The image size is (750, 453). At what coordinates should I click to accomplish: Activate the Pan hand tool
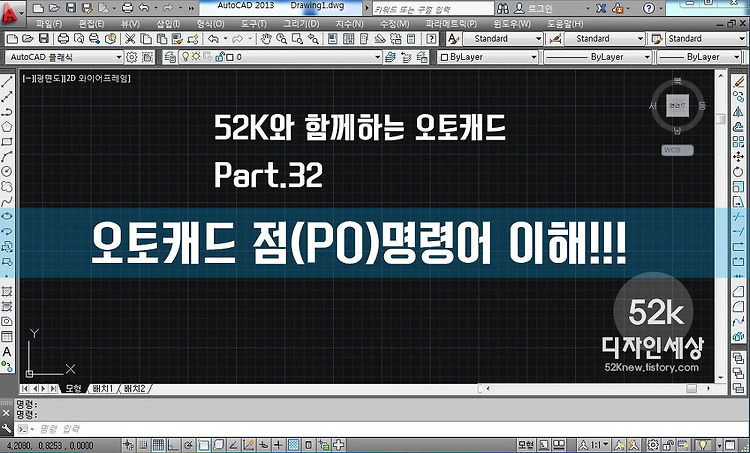click(x=266, y=39)
